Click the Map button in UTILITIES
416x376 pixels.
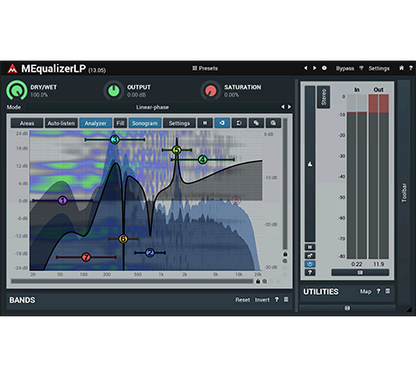pos(365,291)
